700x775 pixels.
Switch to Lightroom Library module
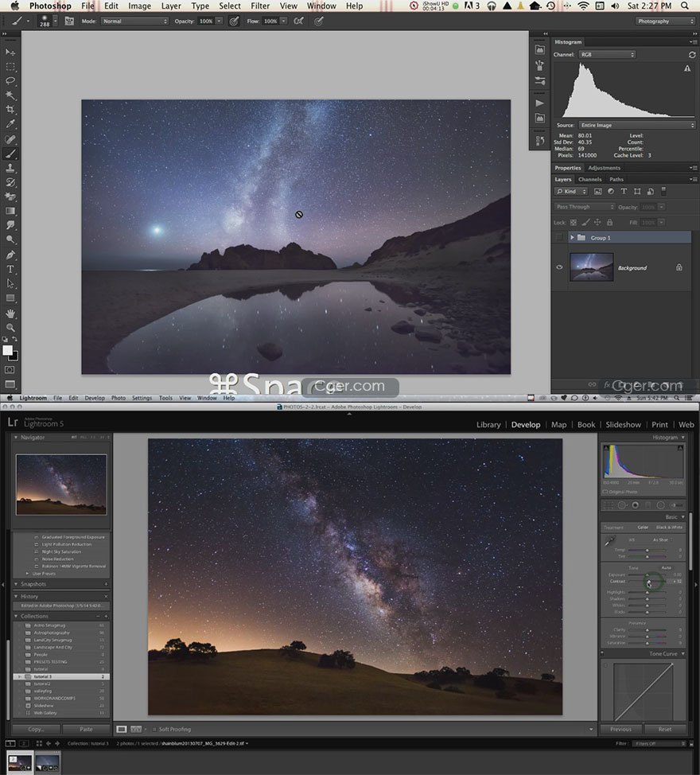click(488, 425)
